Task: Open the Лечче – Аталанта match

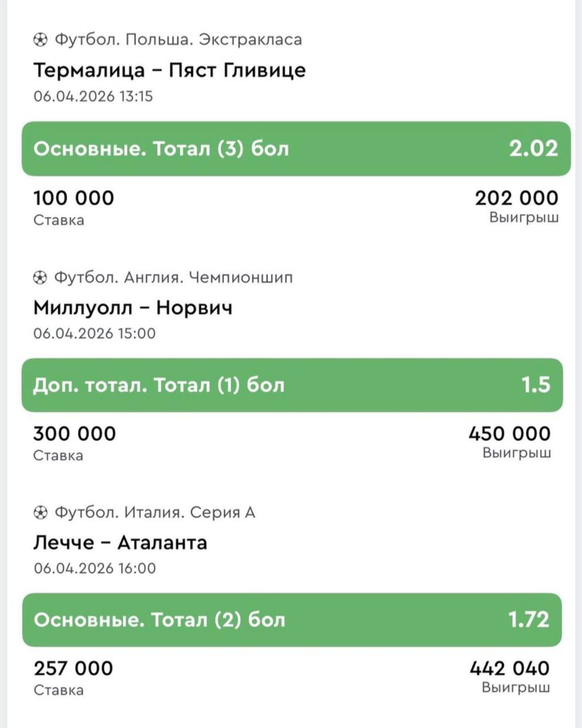Action: tap(120, 543)
